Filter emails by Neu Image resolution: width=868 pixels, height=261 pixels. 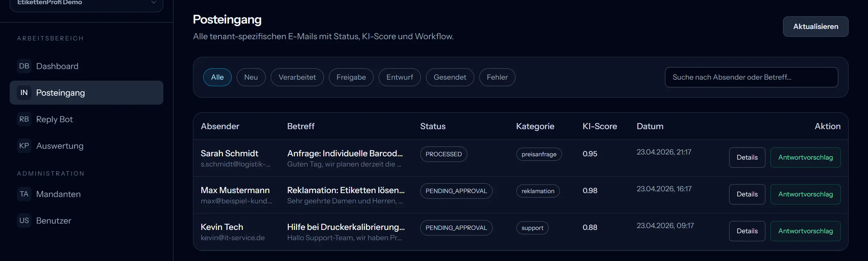[x=251, y=77]
